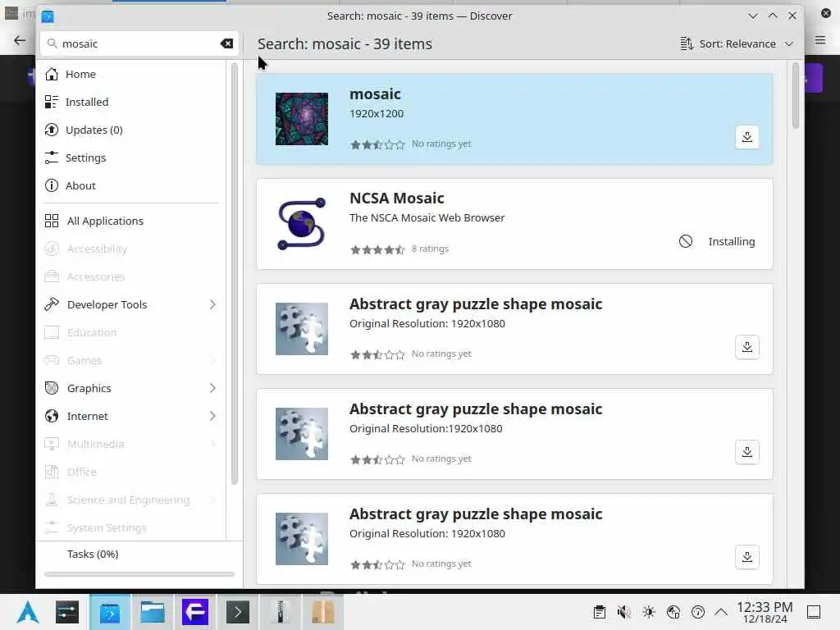Install the mosaic 1920x1200 wallpaper
Image resolution: width=840 pixels, height=630 pixels.
746,137
